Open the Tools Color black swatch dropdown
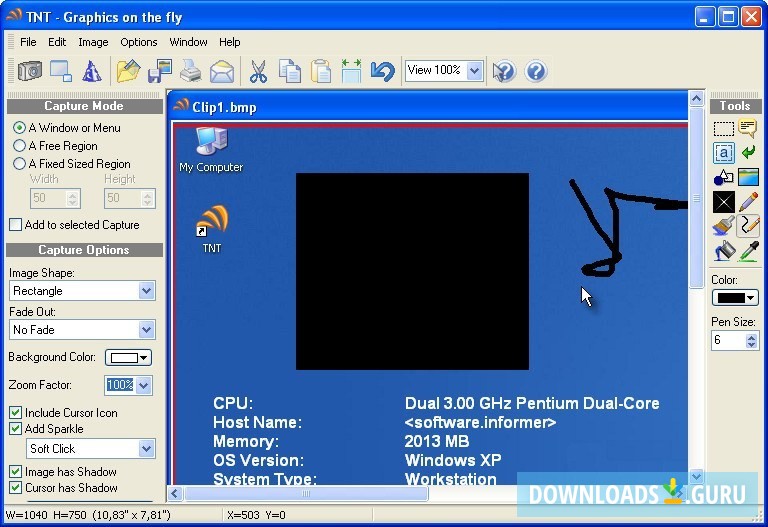The width and height of the screenshot is (768, 527). (x=735, y=298)
